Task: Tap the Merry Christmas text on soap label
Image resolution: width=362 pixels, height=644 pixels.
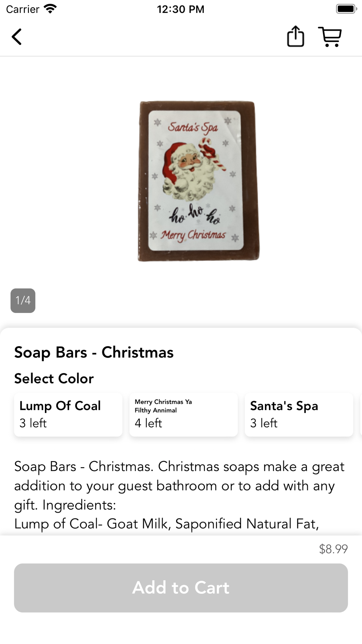Action: pyautogui.click(x=193, y=235)
